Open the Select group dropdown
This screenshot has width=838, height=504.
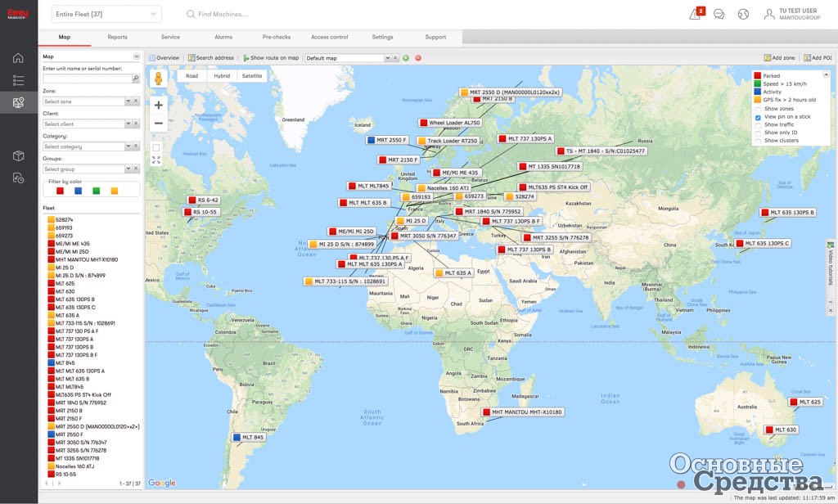[128, 169]
